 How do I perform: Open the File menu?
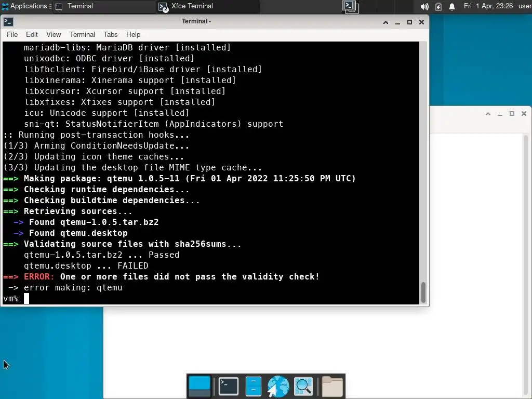[x=12, y=35]
